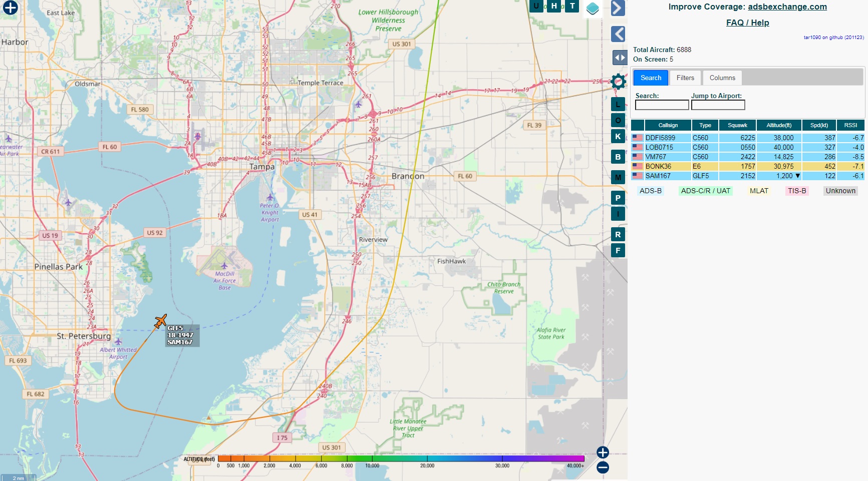Image resolution: width=868 pixels, height=481 pixels.
Task: Switch to the Filters tab
Action: (x=685, y=78)
